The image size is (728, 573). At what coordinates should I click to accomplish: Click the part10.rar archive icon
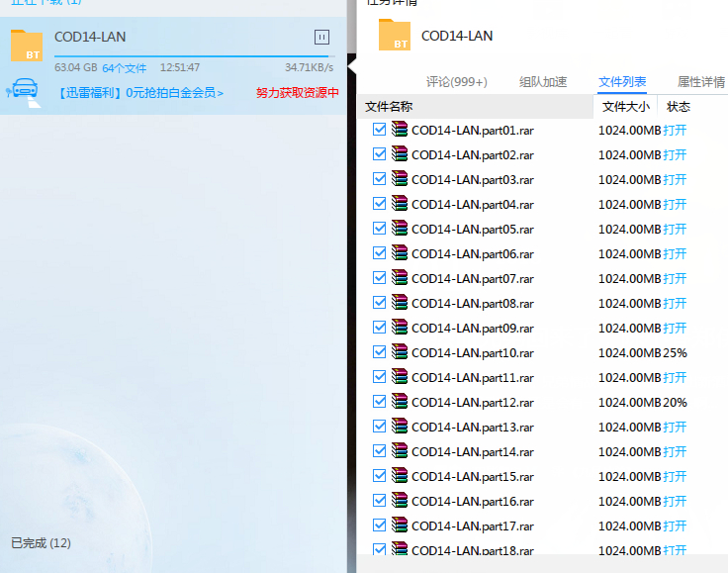pyautogui.click(x=400, y=351)
